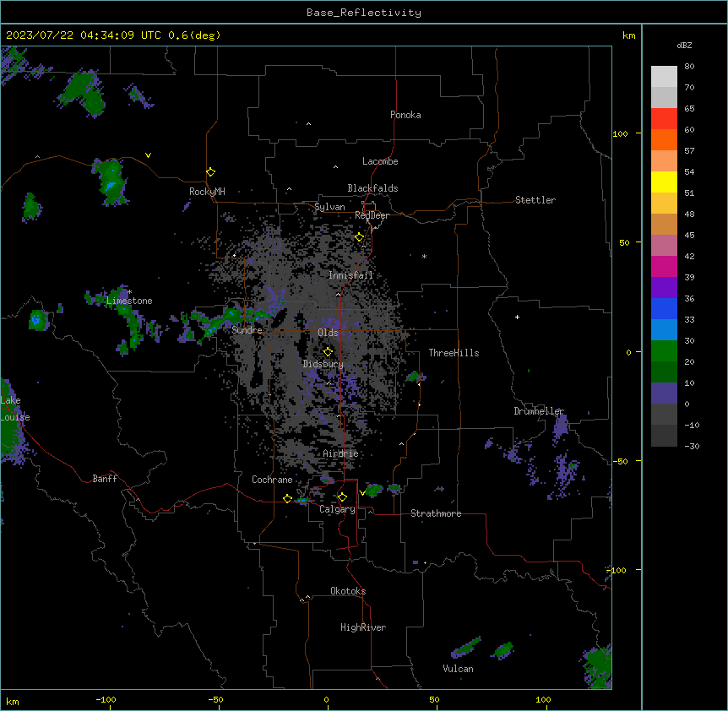Select the slate purple 0-10 dBZ swatch
Screen dimensions: 728x711
664,393
